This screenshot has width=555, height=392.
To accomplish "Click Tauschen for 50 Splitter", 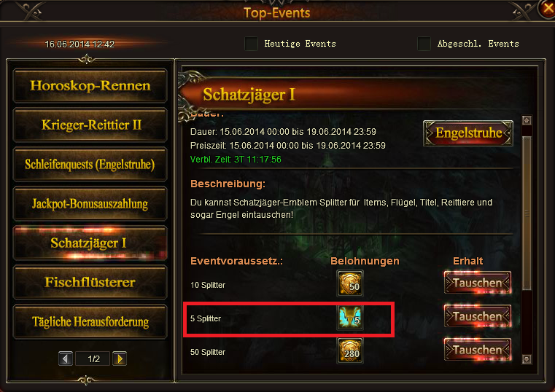I will (478, 350).
